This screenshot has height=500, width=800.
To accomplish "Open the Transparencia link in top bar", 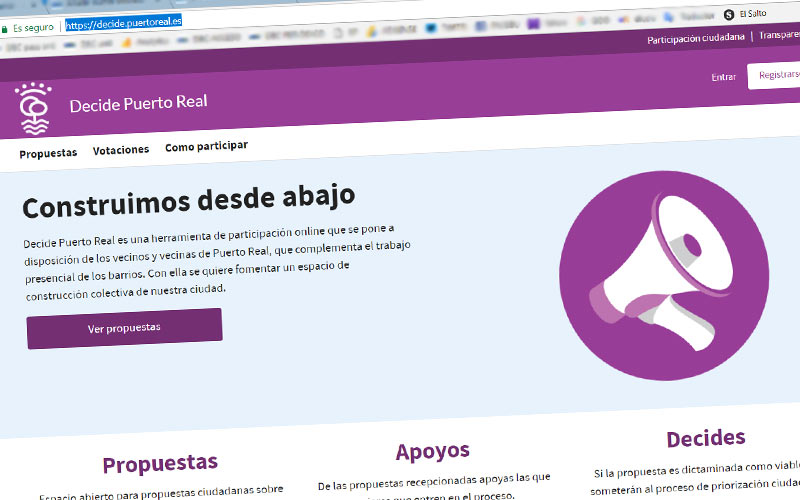I will (x=778, y=36).
